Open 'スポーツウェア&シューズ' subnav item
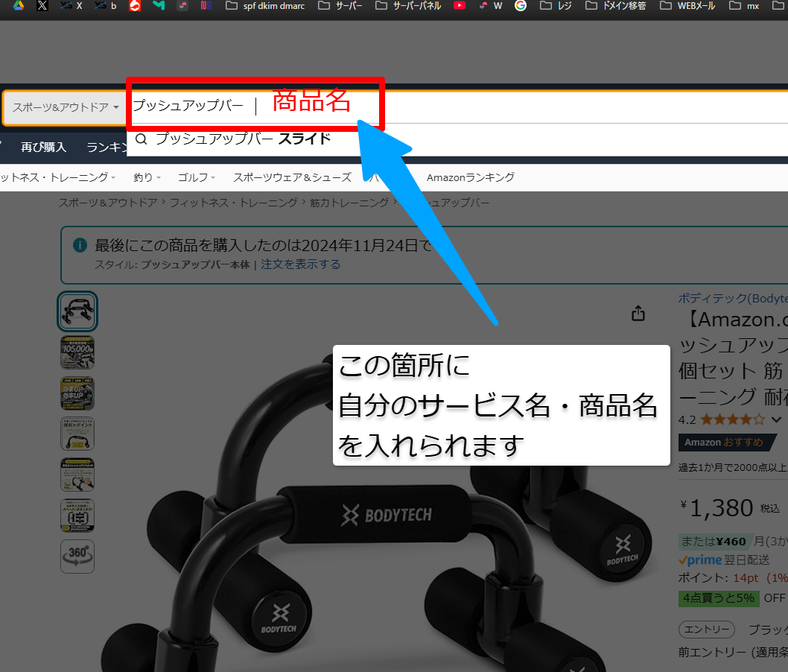Screen dimensions: 788x672 coord(292,177)
